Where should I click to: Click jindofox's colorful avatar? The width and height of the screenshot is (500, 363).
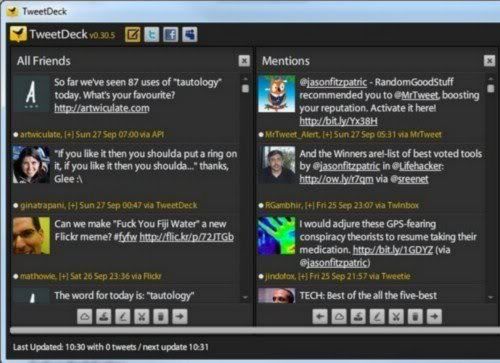(277, 236)
